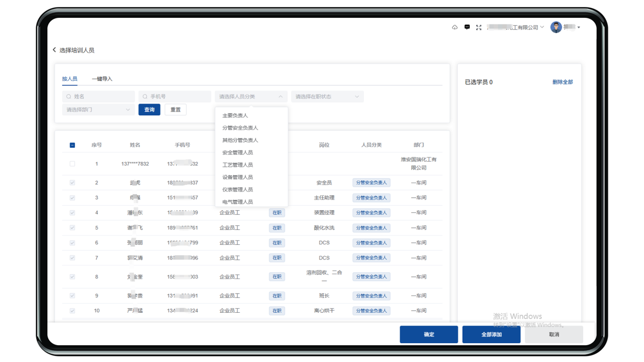
Task: Open the 请选择在职状态 dropdown
Action: [327, 96]
